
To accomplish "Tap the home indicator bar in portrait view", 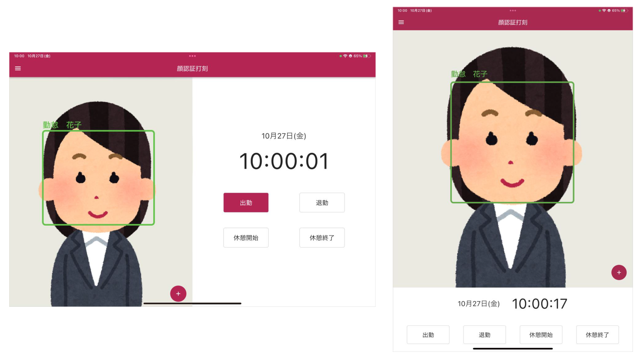I will 513,349.
